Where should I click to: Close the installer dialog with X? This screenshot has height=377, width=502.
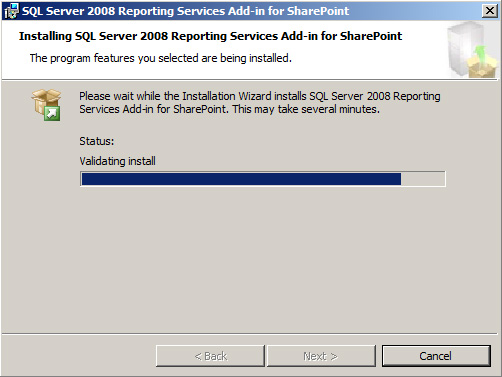coord(490,11)
